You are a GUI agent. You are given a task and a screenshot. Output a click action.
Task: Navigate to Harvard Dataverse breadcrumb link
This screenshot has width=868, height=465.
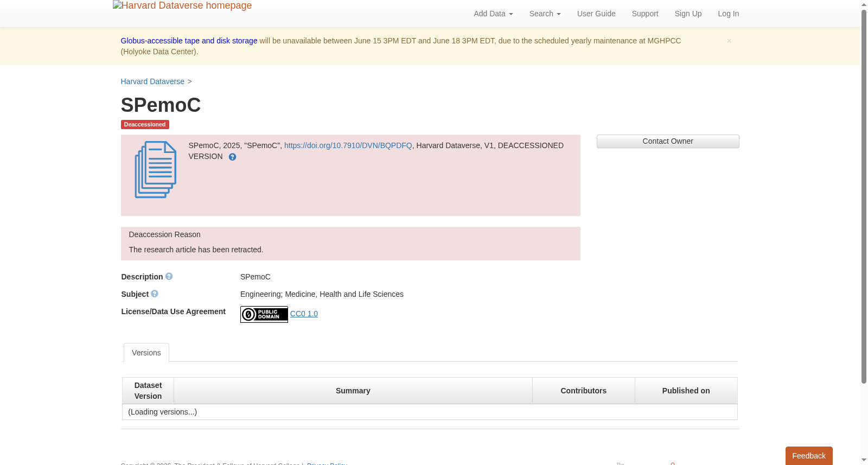pyautogui.click(x=152, y=81)
